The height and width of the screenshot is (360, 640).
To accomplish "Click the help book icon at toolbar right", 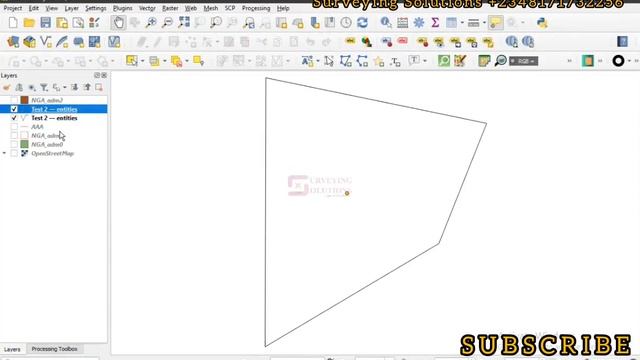I will click(x=622, y=42).
